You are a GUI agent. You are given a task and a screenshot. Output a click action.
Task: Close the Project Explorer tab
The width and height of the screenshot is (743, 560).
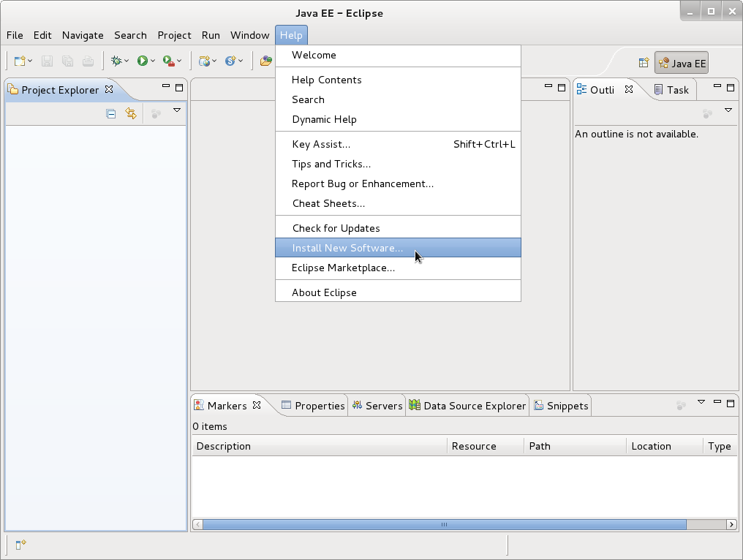108,89
